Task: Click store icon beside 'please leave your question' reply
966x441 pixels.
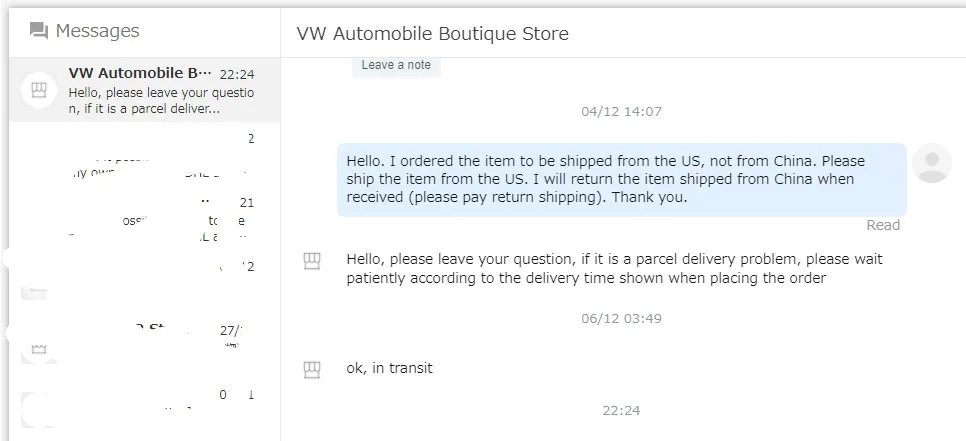Action: tap(312, 262)
